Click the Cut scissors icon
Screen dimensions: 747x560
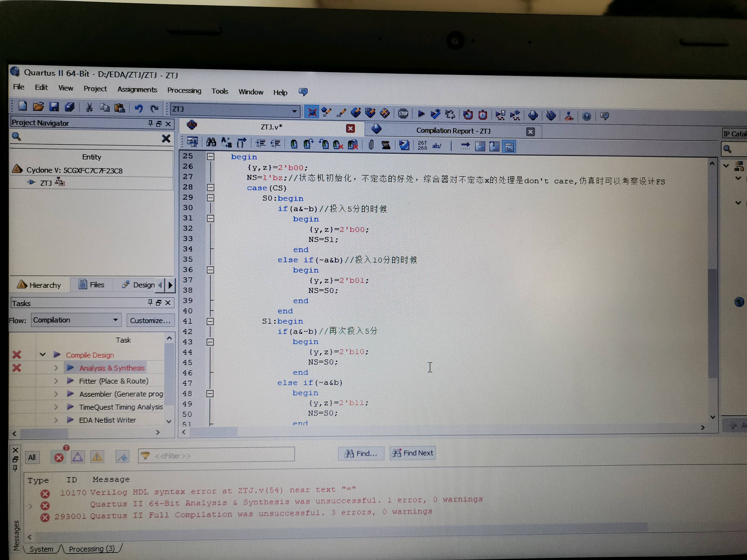(x=89, y=108)
